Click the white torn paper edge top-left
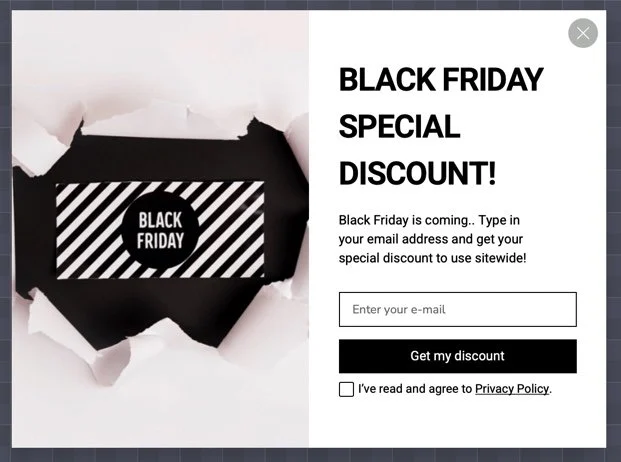The height and width of the screenshot is (462, 621). tap(40, 140)
